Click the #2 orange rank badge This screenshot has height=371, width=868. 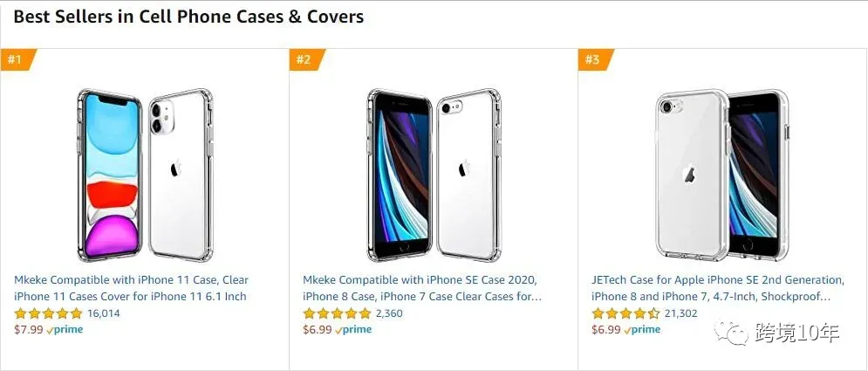(305, 60)
